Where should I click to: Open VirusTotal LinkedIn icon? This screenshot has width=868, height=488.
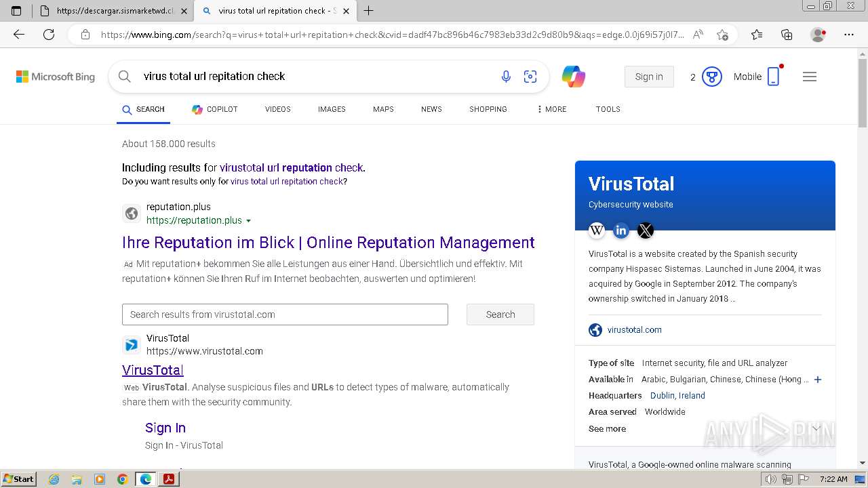pyautogui.click(x=621, y=230)
